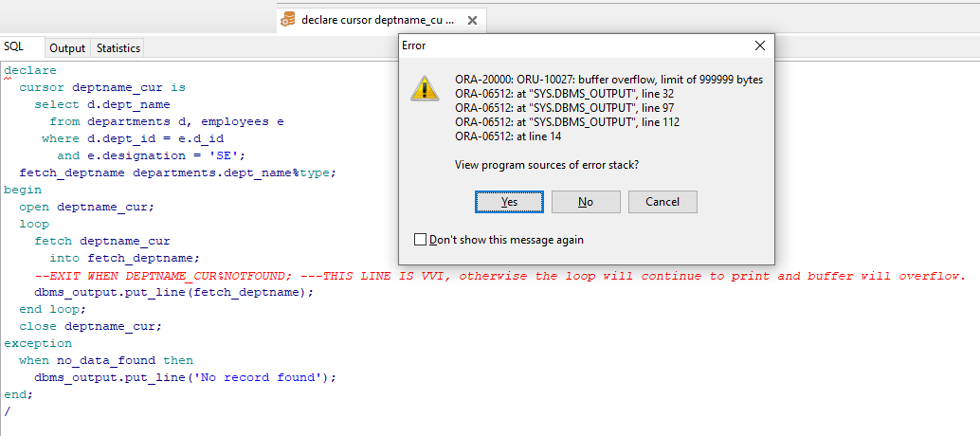Close the declare cursor deptname_cu tab
The height and width of the screenshot is (436, 980).
pyautogui.click(x=473, y=19)
